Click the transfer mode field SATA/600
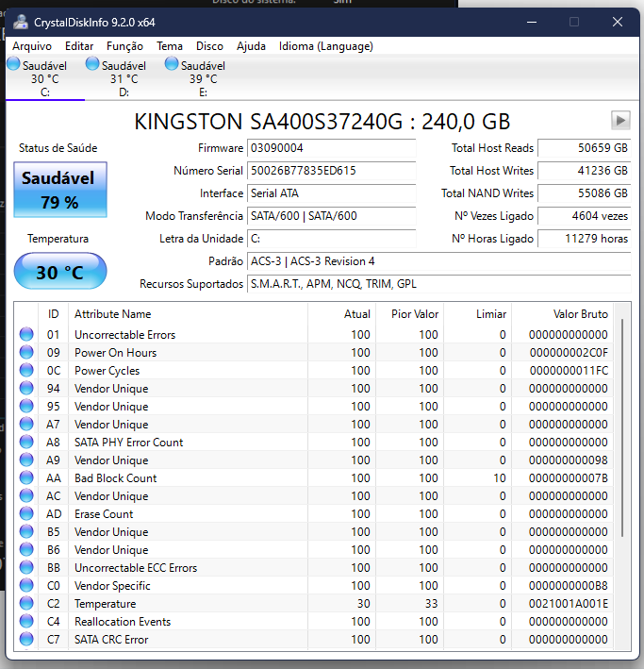The height and width of the screenshot is (669, 644). (x=331, y=216)
